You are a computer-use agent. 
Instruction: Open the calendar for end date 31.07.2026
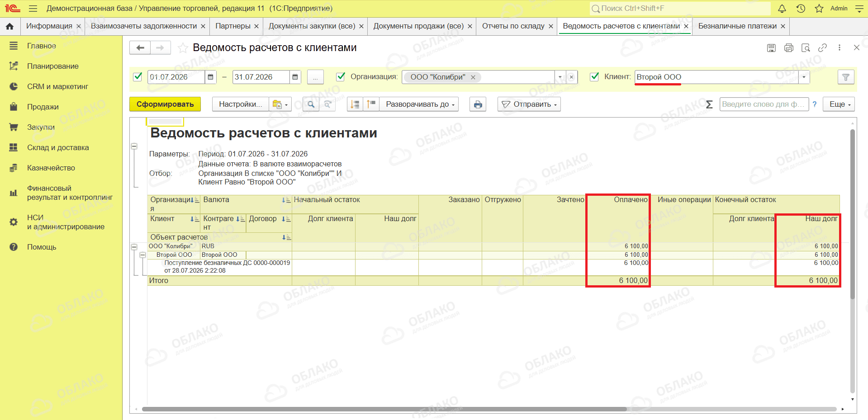[x=295, y=77]
